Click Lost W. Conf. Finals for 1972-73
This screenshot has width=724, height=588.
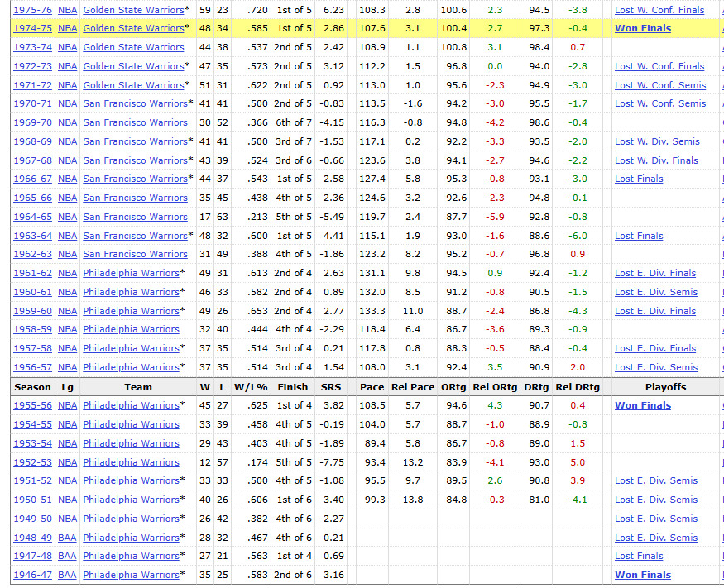pyautogui.click(x=659, y=66)
